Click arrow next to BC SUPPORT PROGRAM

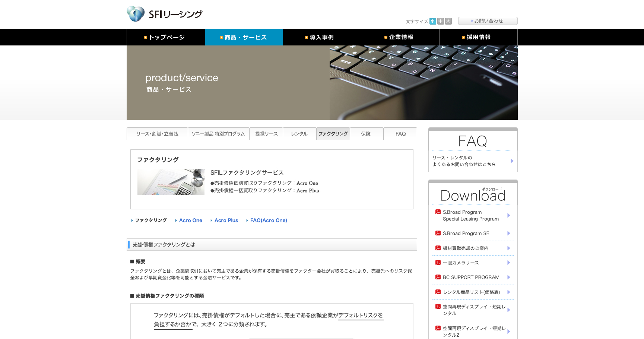[x=509, y=277]
